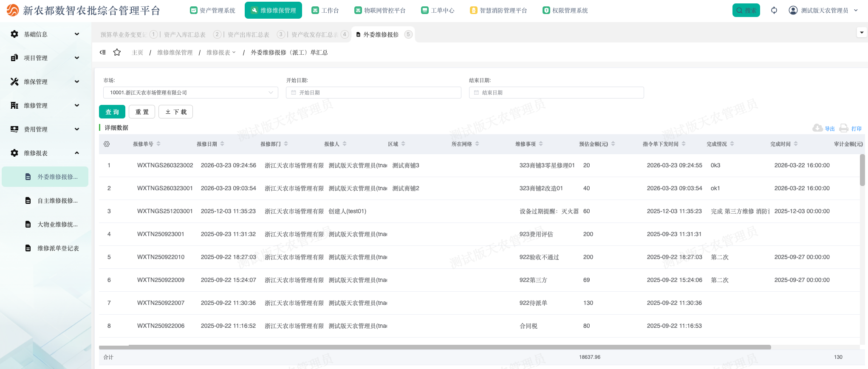The image size is (868, 369).
Task: Sort table by 预估金额(元) column
Action: tap(613, 144)
